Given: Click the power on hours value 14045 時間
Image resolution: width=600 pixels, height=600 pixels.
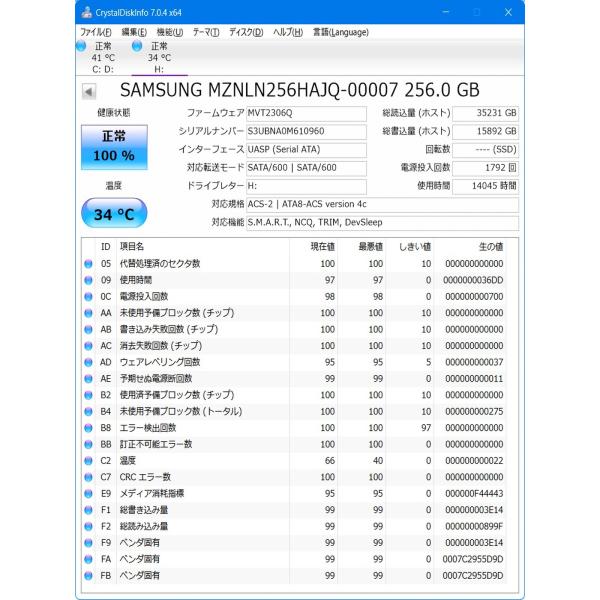Looking at the screenshot, I should (x=485, y=186).
